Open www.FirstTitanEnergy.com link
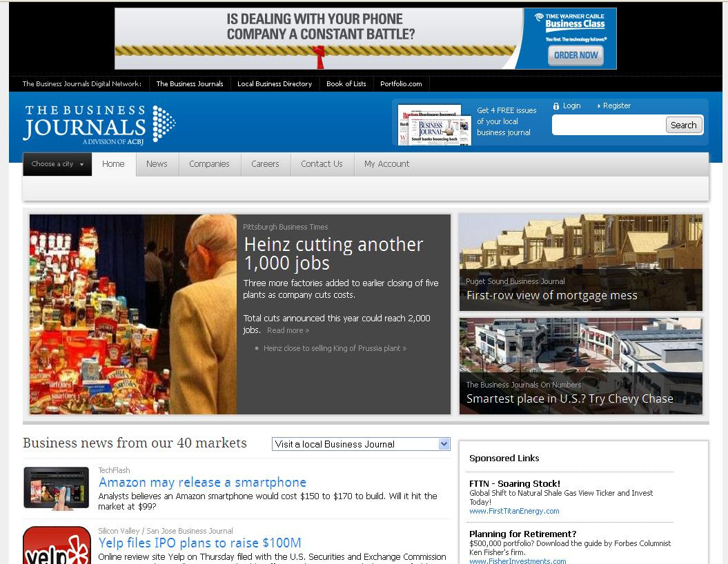This screenshot has height=564, width=728. click(514, 511)
